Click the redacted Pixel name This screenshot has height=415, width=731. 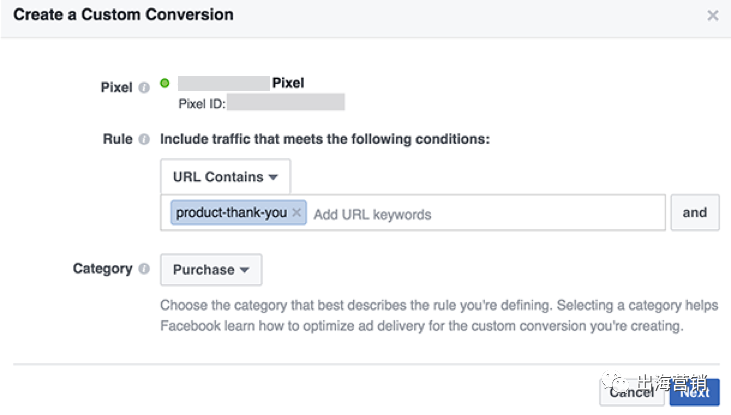223,83
